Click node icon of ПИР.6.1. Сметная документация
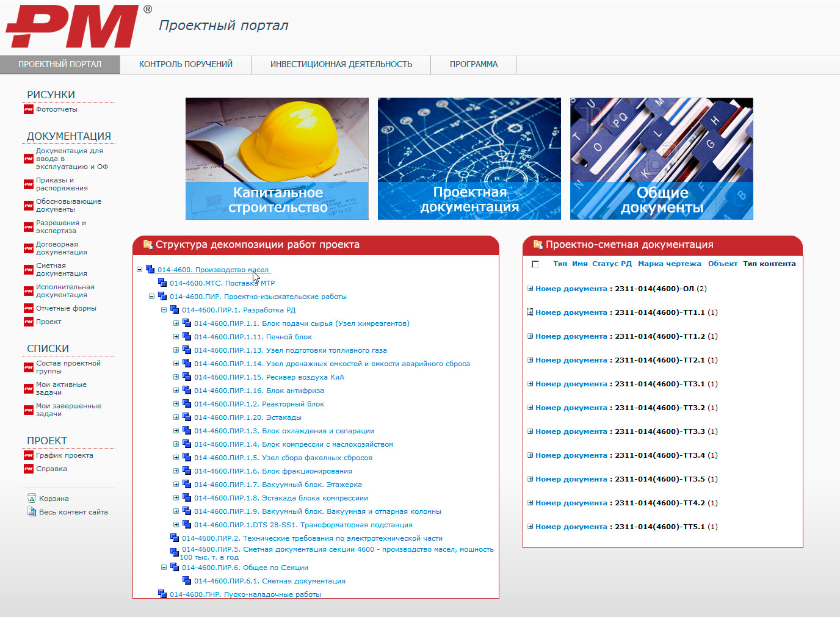 pyautogui.click(x=187, y=580)
